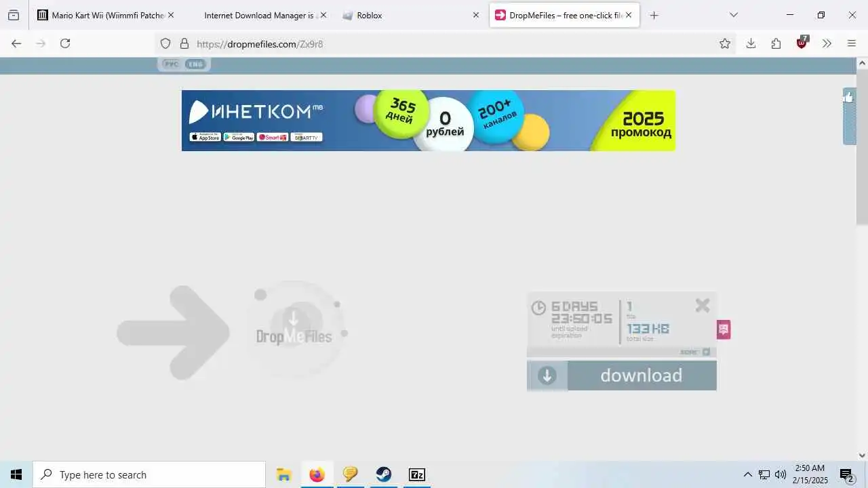Close the Mario Kart Wii tab
This screenshot has width=868, height=488.
170,15
